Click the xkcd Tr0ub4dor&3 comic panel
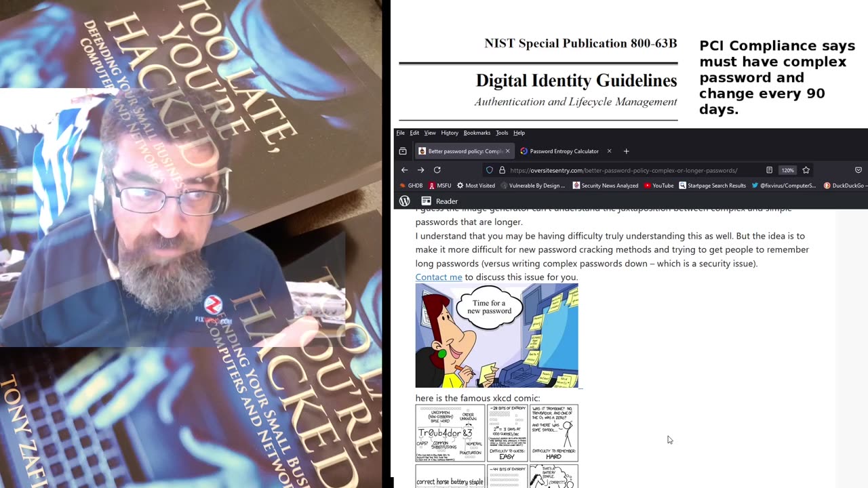Viewport: 868px width, 488px height. 450,433
